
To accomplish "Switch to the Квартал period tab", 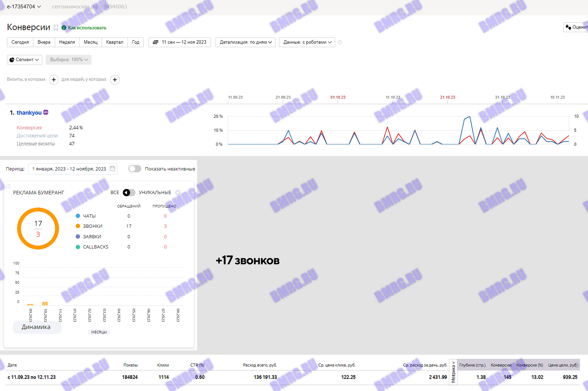I will tap(114, 42).
